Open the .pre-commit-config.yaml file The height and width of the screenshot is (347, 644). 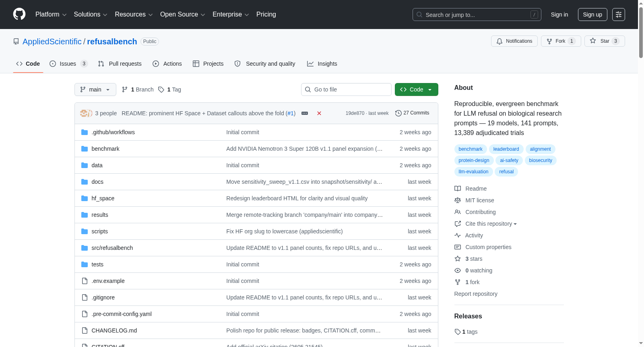(122, 314)
